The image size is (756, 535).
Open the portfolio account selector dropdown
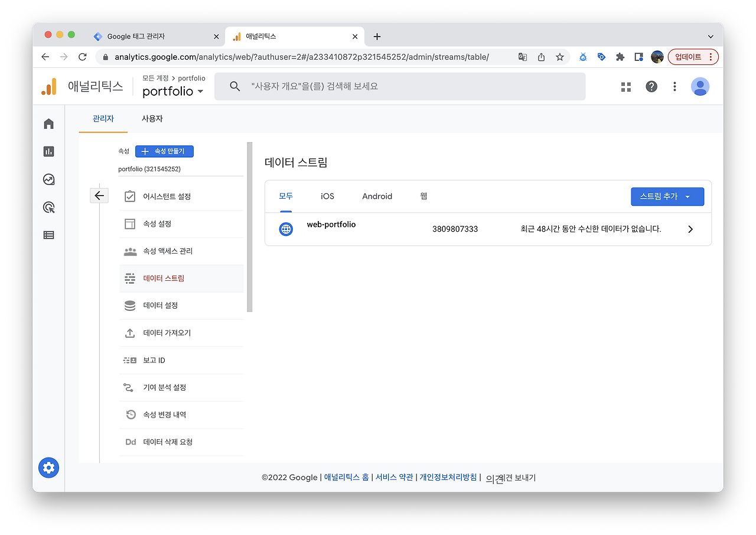click(173, 91)
